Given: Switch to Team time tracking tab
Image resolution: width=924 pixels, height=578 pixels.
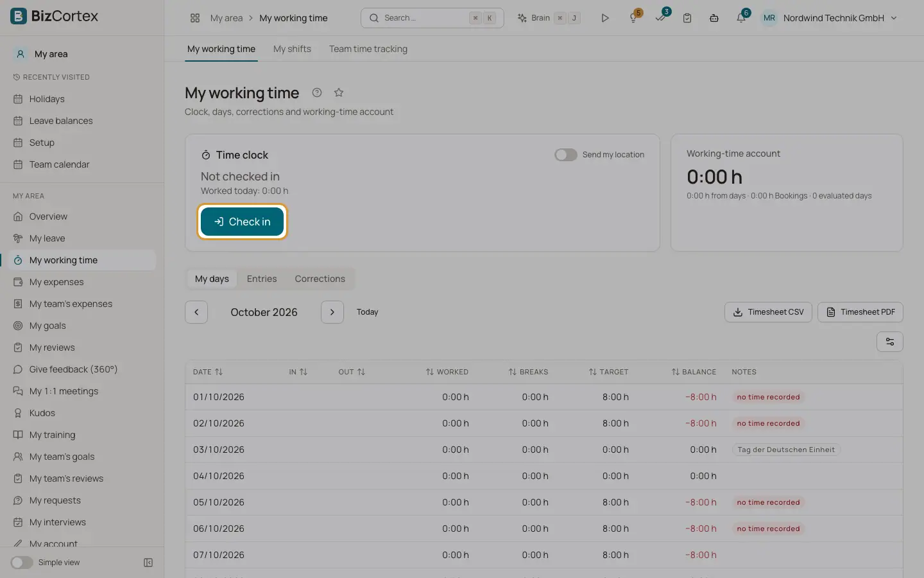Looking at the screenshot, I should click(x=368, y=49).
